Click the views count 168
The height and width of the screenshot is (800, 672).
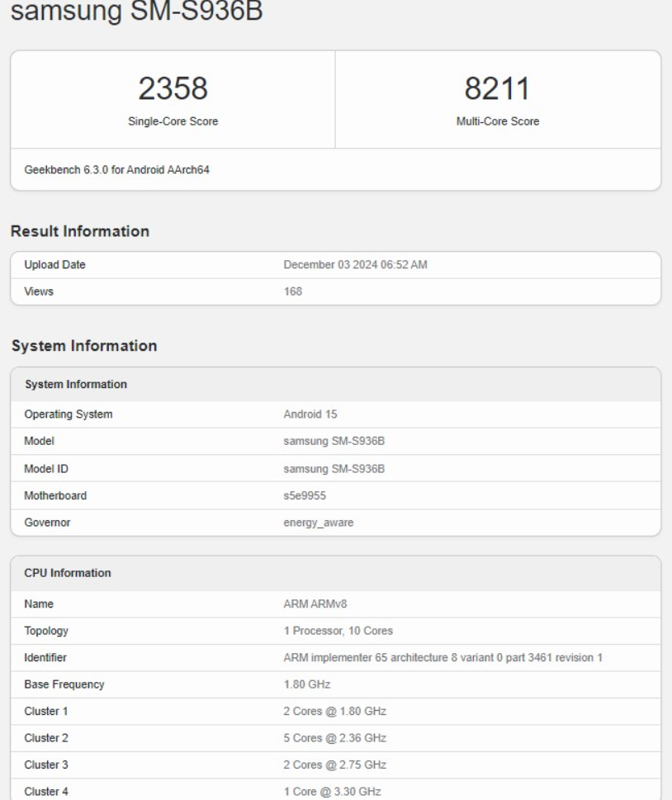(293, 291)
